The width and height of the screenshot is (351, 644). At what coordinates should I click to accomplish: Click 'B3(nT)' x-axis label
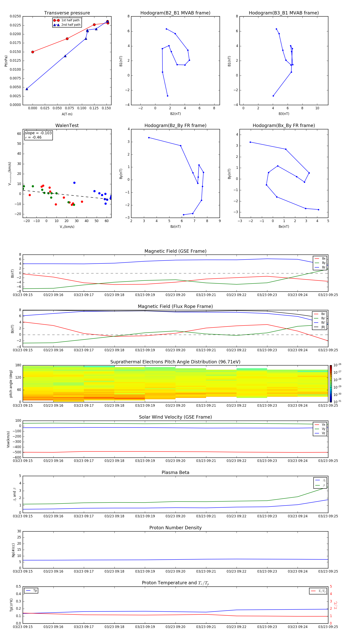click(284, 114)
